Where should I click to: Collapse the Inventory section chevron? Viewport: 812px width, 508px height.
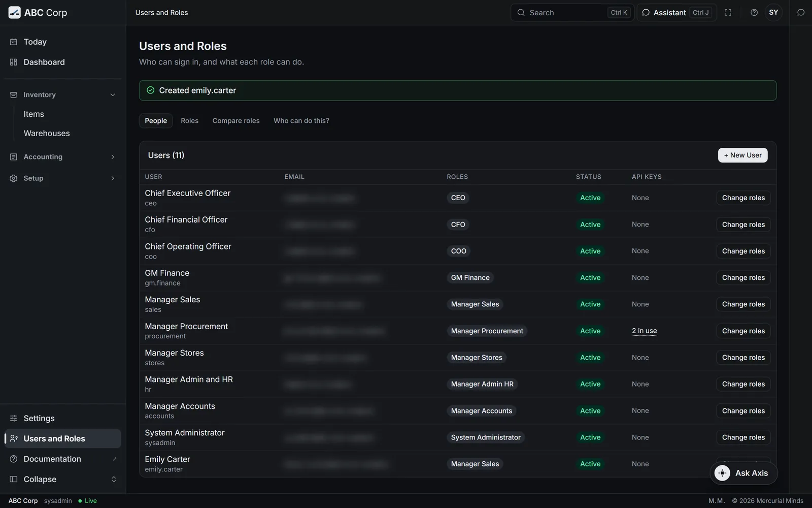(113, 95)
